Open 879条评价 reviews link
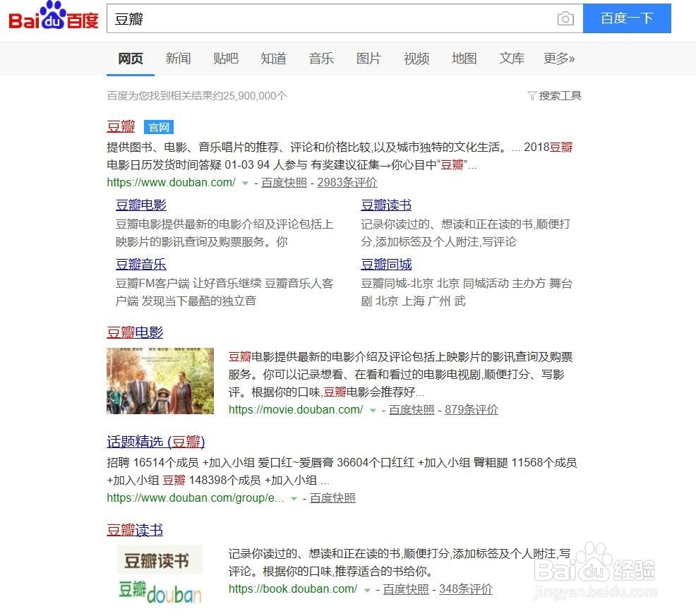The width and height of the screenshot is (696, 616). click(x=472, y=410)
